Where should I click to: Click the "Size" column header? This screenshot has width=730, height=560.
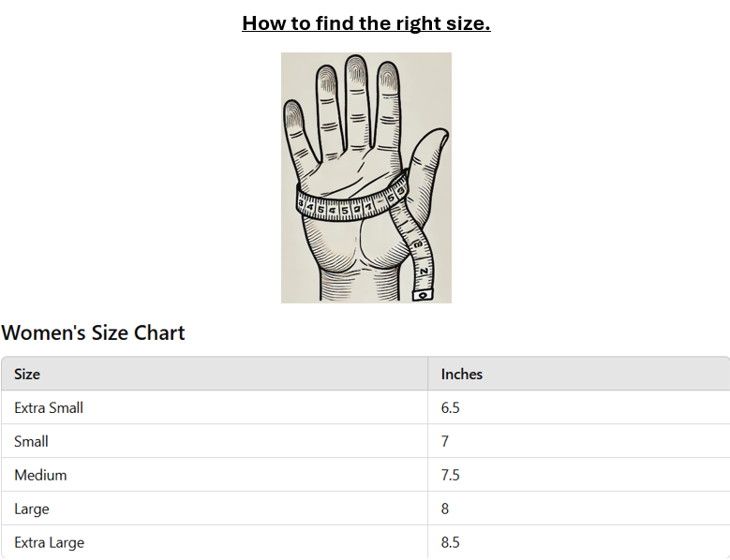(27, 374)
